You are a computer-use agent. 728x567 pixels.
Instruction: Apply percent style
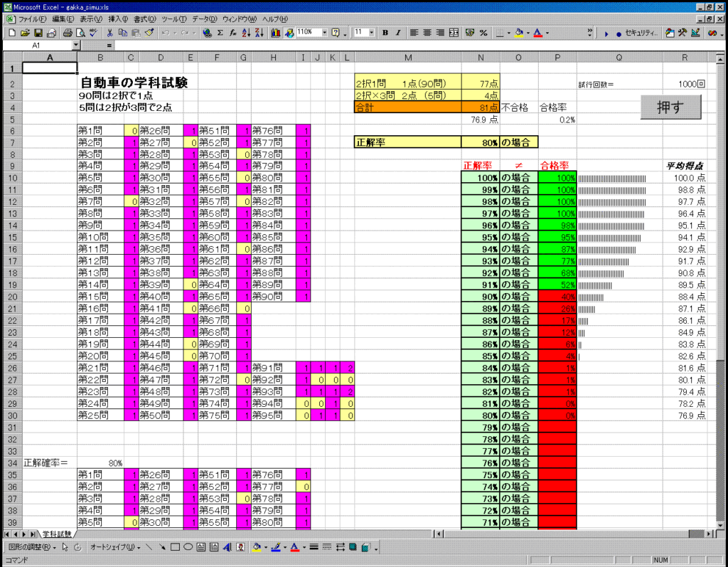tap(483, 33)
